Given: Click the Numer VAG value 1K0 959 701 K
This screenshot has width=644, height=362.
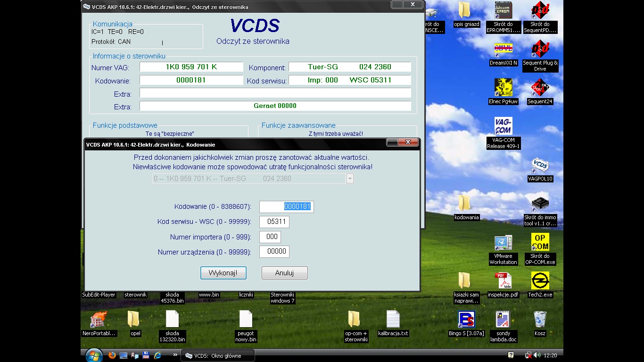Looking at the screenshot, I should [191, 67].
